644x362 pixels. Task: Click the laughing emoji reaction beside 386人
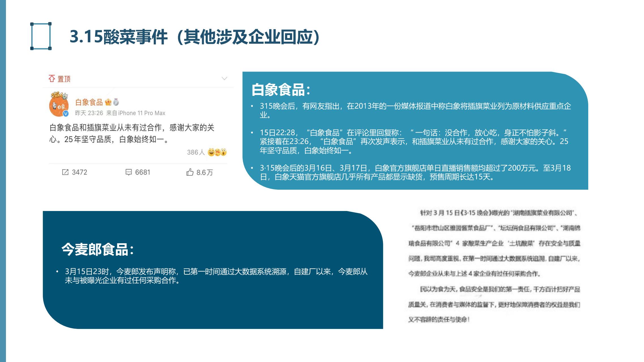click(211, 152)
